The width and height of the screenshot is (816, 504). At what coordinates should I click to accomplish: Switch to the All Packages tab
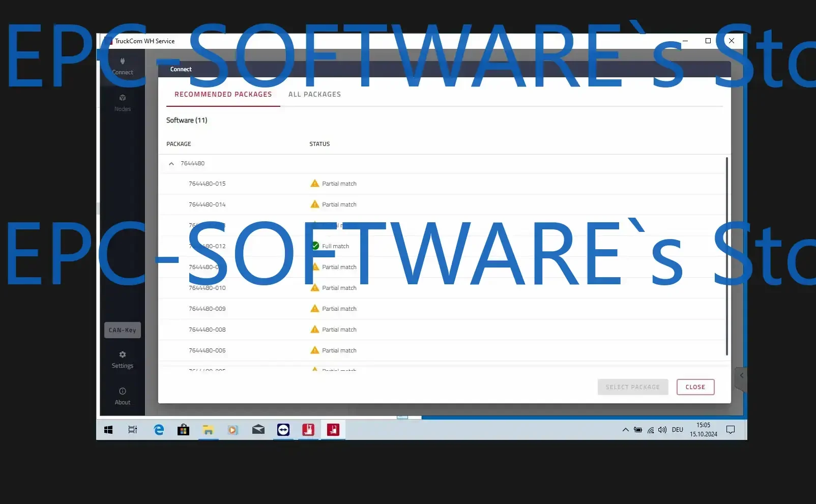pyautogui.click(x=314, y=94)
